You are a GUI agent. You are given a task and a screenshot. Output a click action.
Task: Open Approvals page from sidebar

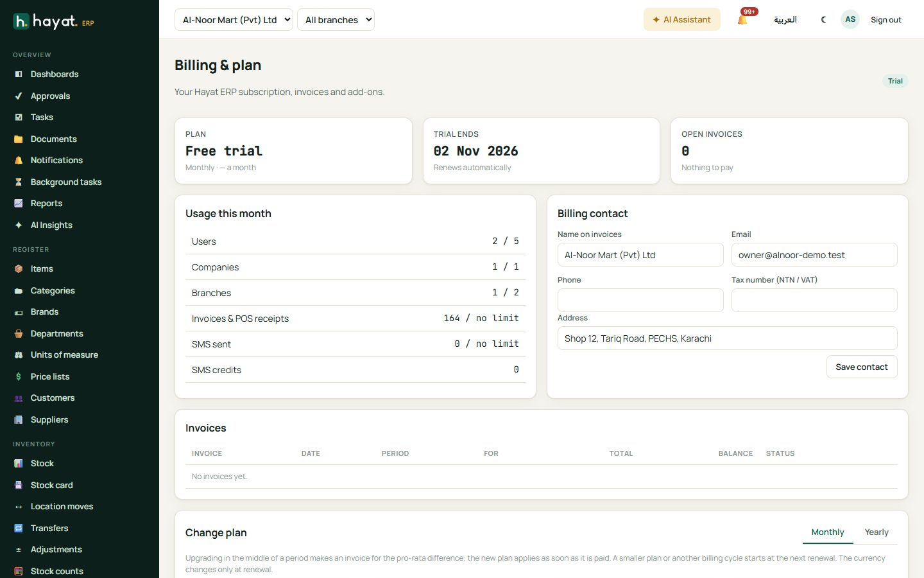point(50,96)
